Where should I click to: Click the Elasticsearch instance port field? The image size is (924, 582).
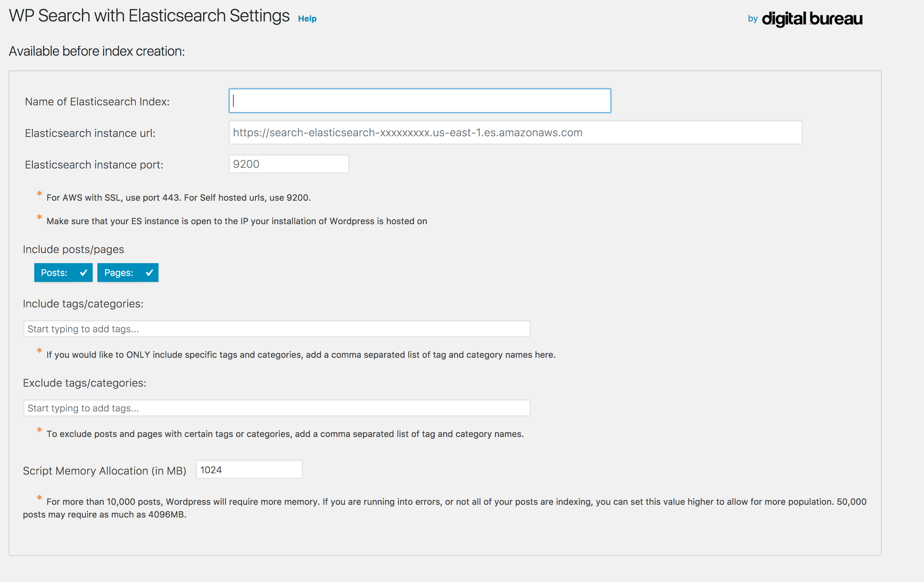pos(288,164)
